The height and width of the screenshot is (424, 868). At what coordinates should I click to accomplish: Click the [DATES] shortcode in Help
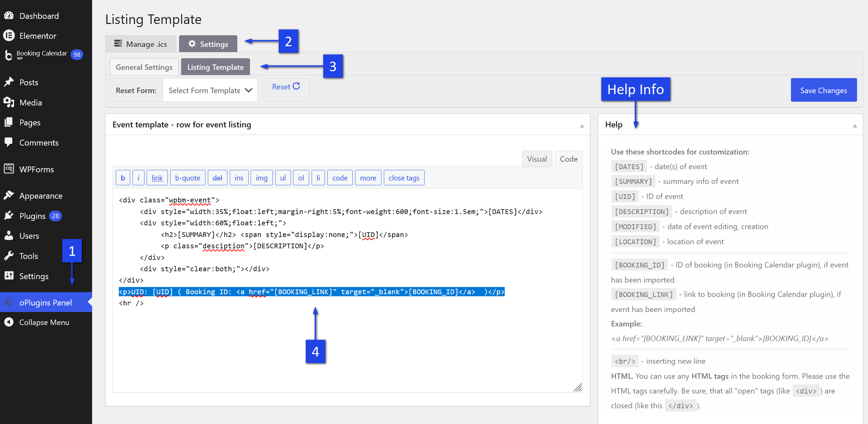(x=629, y=166)
